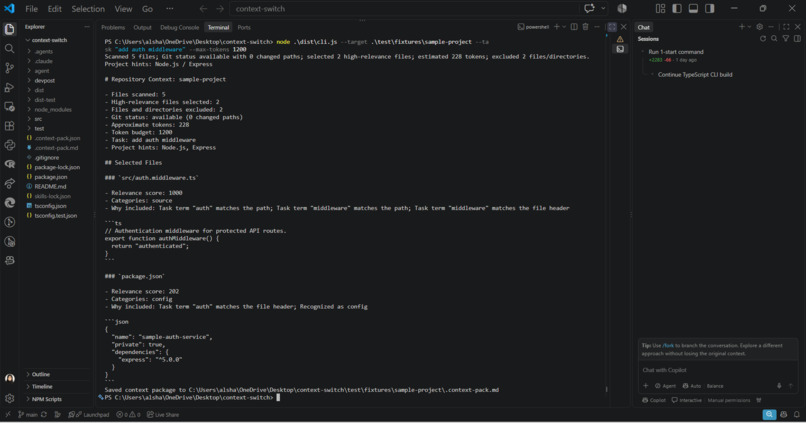The image size is (806, 423).
Task: Toggle the bottom Panel visibility
Action: pyautogui.click(x=693, y=8)
